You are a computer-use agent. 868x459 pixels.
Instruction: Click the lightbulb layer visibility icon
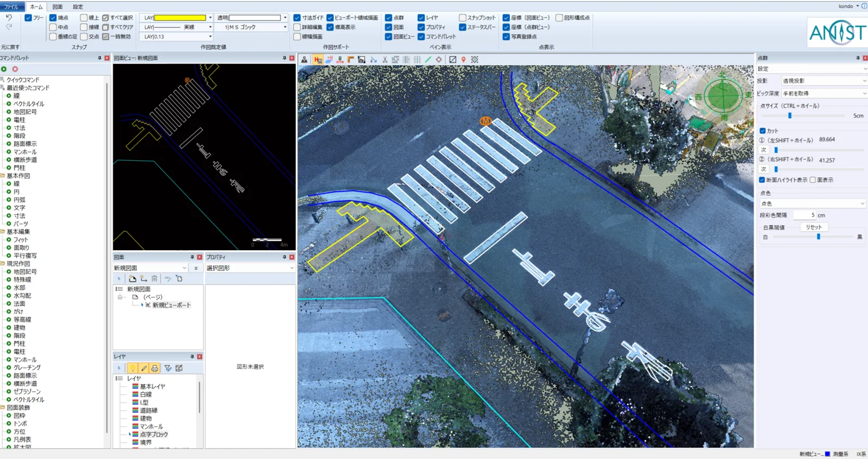(x=132, y=368)
